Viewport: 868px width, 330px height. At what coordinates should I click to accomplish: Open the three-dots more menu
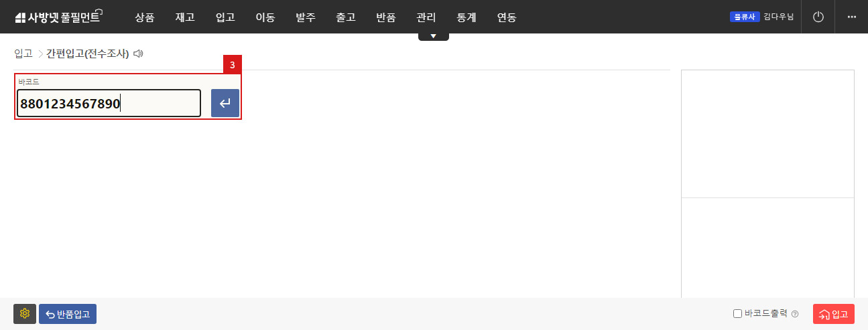pyautogui.click(x=852, y=17)
